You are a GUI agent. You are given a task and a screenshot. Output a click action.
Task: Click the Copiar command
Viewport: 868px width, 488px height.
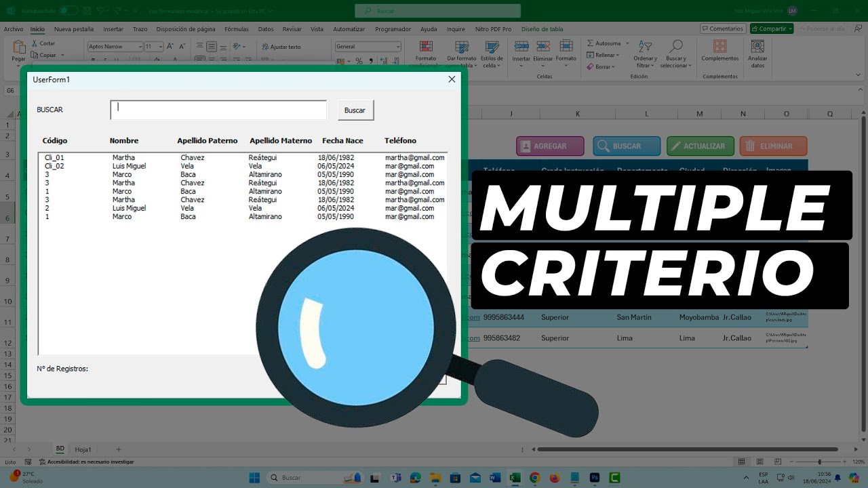[43, 55]
